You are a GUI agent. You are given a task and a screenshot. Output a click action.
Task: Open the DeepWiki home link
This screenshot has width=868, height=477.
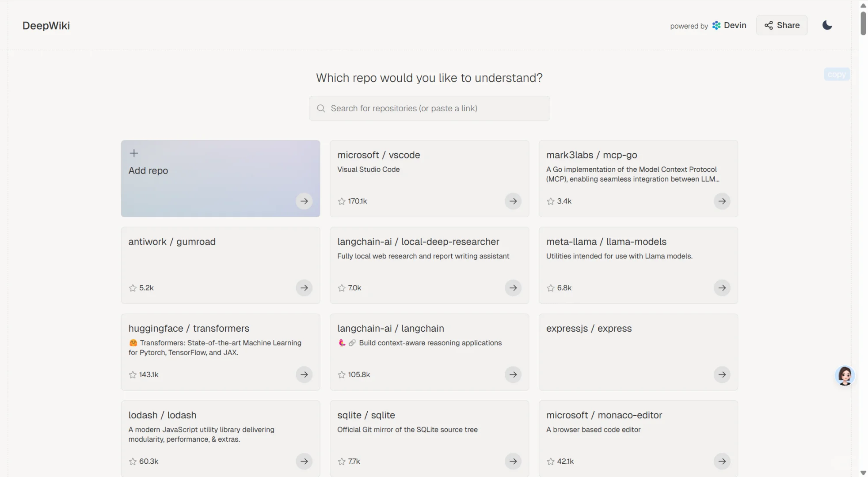(46, 26)
